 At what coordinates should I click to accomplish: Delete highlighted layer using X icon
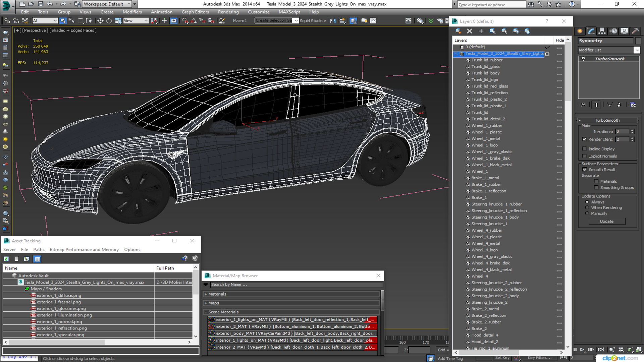pyautogui.click(x=469, y=31)
